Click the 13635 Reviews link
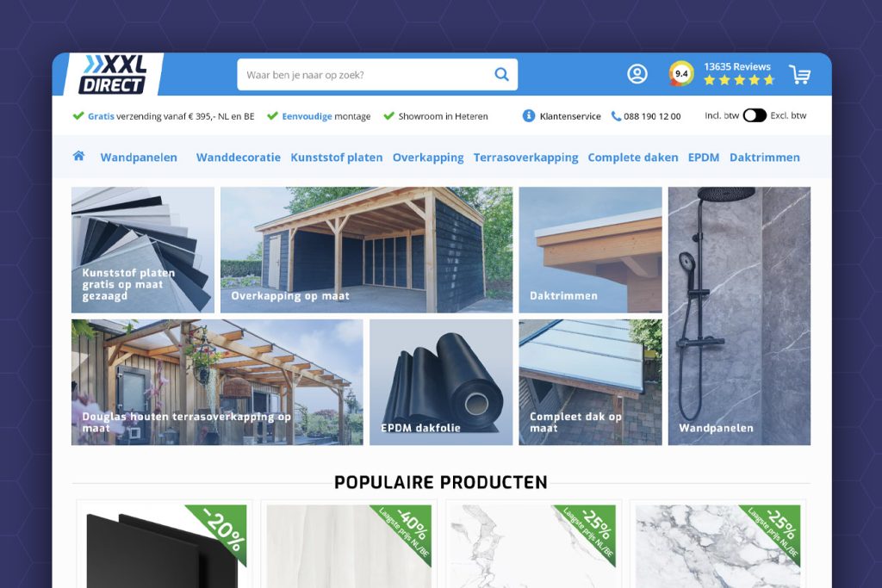This screenshot has width=882, height=588. coord(737,67)
